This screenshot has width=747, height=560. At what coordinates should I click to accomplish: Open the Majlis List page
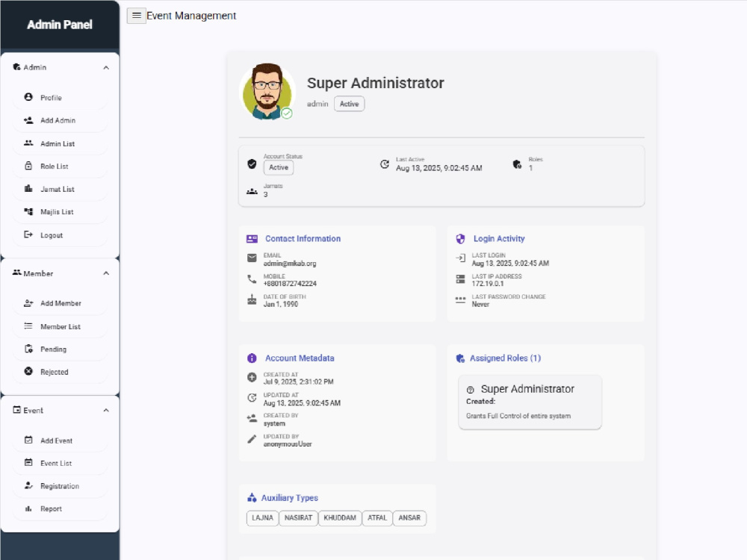(60, 212)
